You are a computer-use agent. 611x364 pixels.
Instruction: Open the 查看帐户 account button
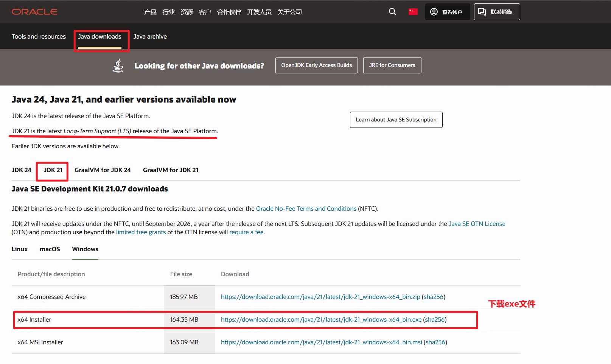click(447, 12)
